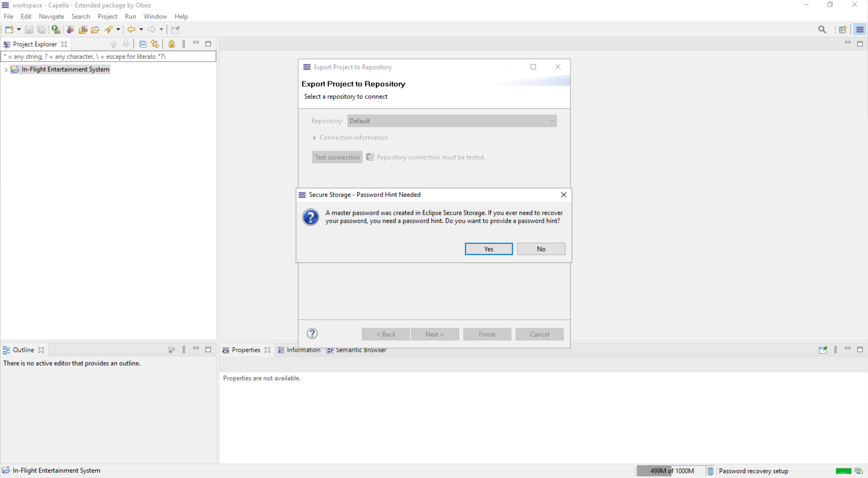
Task: Open the Search menu
Action: (x=81, y=17)
